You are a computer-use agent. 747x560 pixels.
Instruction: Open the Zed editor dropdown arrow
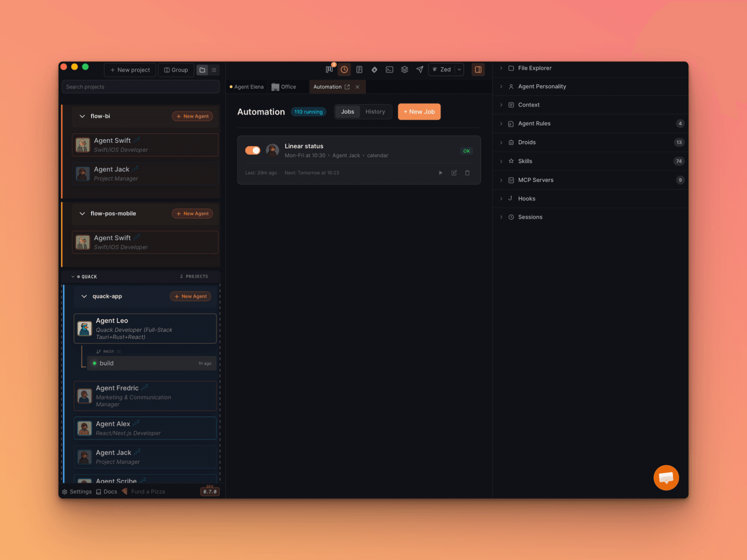[459, 70]
